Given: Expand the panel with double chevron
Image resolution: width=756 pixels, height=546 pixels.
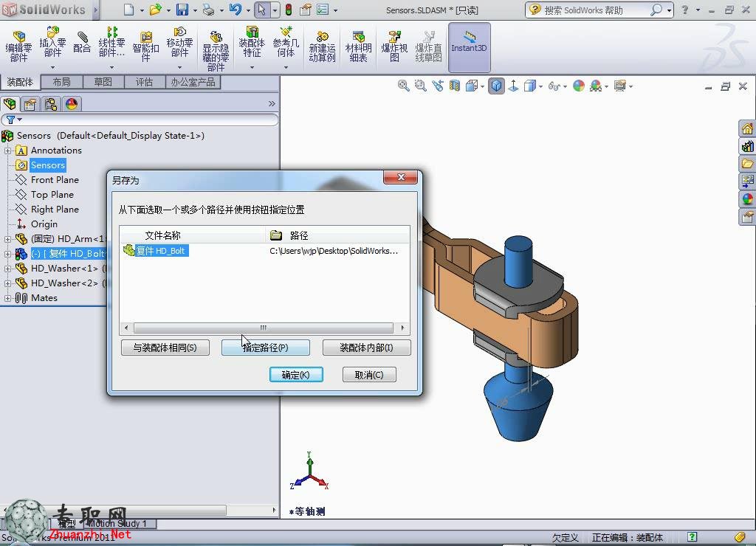Looking at the screenshot, I should [272, 103].
